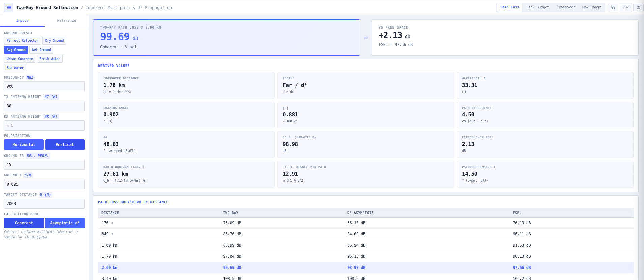This screenshot has width=644, height=280.
Task: Select Coherent calculation mode
Action: tap(24, 223)
